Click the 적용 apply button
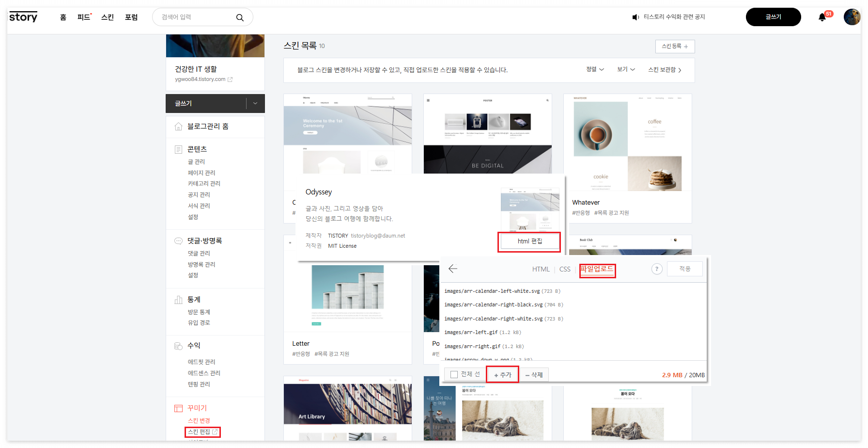The width and height of the screenshot is (868, 448). click(684, 269)
